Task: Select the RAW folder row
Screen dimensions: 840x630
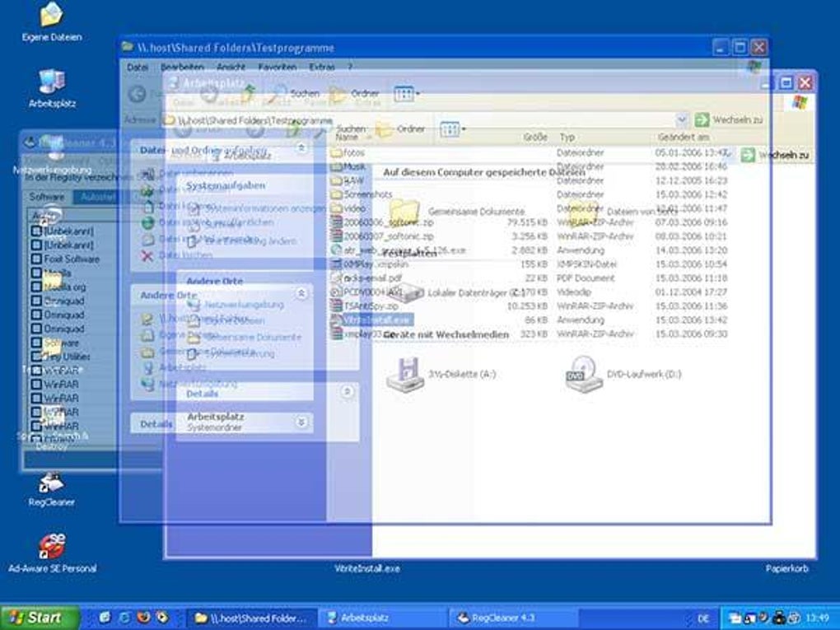Action: (x=348, y=180)
